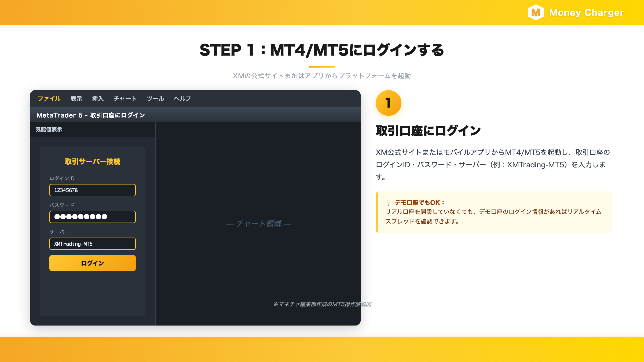Click the 取引口座にログイン heading on the right

[428, 131]
